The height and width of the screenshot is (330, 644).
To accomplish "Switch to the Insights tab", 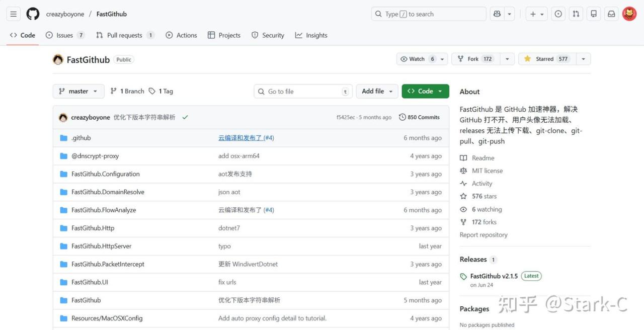I will coord(311,35).
